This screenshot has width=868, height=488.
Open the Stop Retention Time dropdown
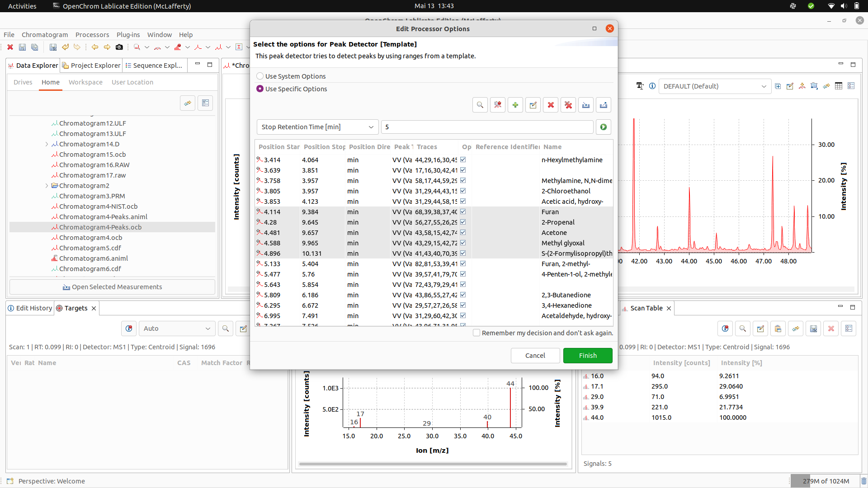(370, 127)
